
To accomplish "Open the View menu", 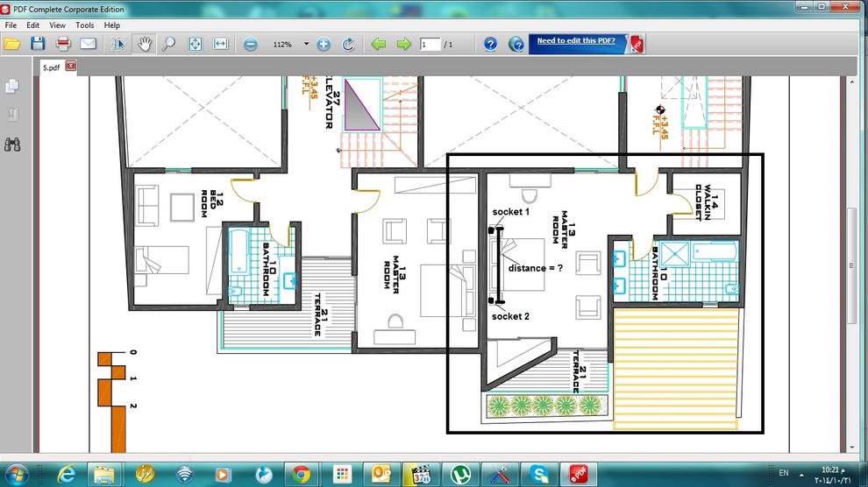I will click(x=57, y=25).
